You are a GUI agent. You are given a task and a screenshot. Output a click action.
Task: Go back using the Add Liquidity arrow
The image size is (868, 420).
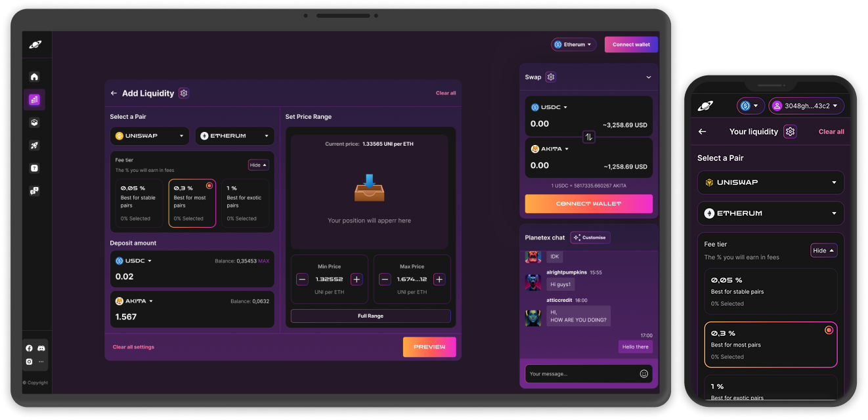[114, 93]
